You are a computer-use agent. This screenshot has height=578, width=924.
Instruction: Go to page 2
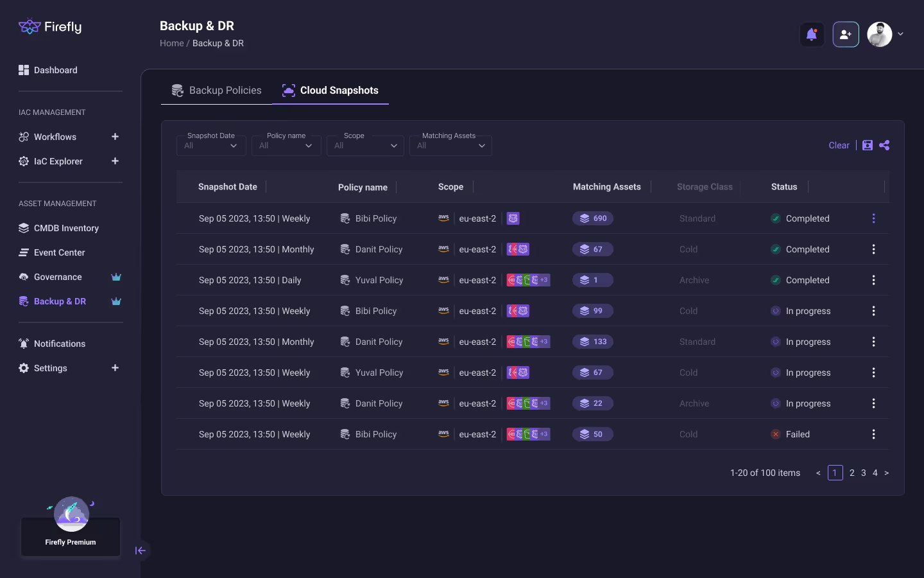[851, 473]
